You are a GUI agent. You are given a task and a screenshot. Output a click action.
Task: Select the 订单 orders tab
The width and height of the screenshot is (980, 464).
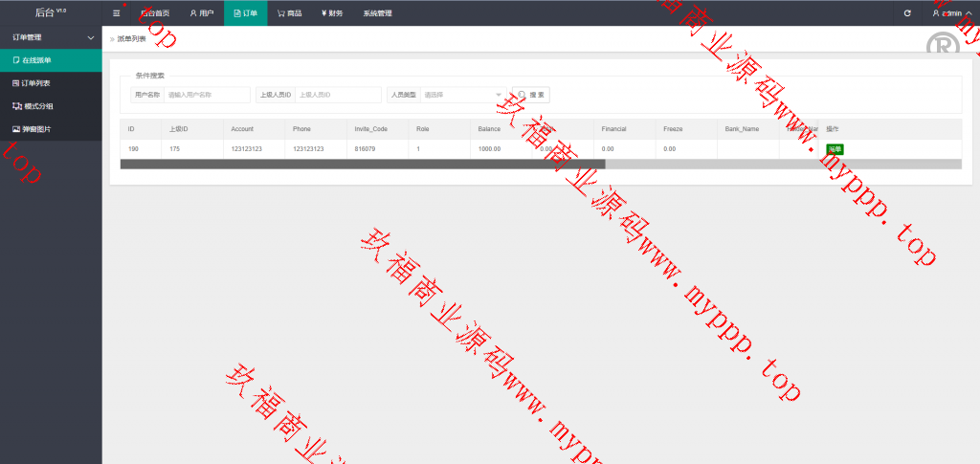[246, 13]
